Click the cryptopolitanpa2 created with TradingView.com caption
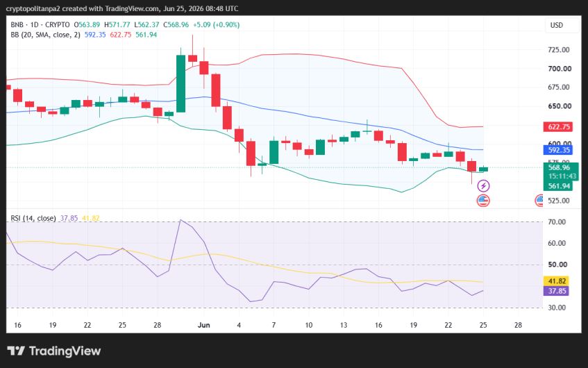The height and width of the screenshot is (368, 588). pos(122,8)
